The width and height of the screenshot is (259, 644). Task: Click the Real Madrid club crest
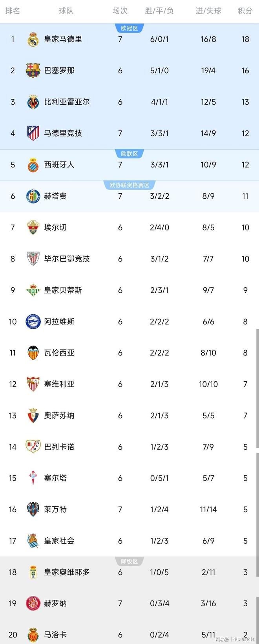[x=33, y=39]
